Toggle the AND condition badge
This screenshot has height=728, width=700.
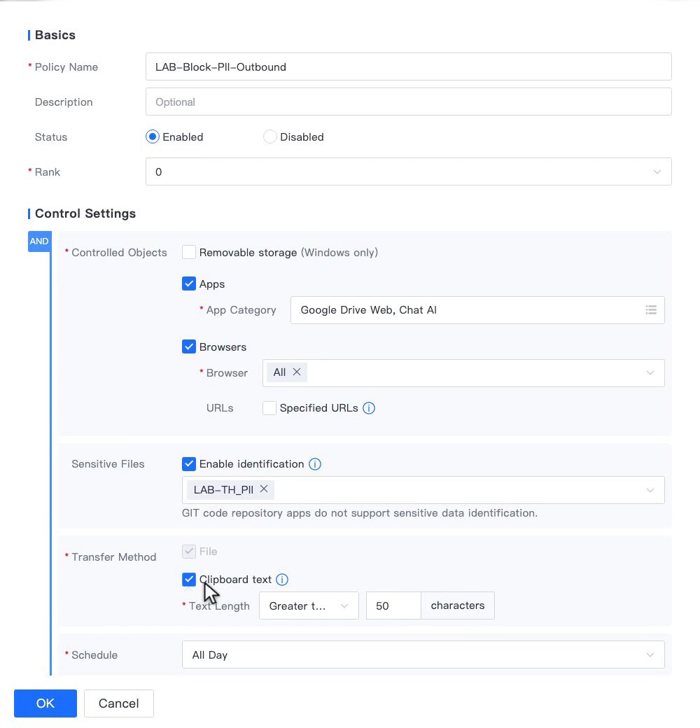coord(39,241)
